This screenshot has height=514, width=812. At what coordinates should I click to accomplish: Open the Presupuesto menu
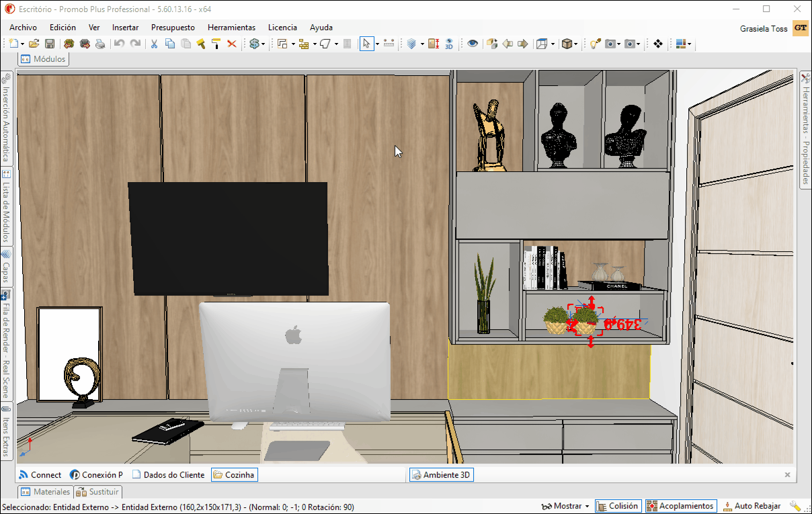(173, 28)
